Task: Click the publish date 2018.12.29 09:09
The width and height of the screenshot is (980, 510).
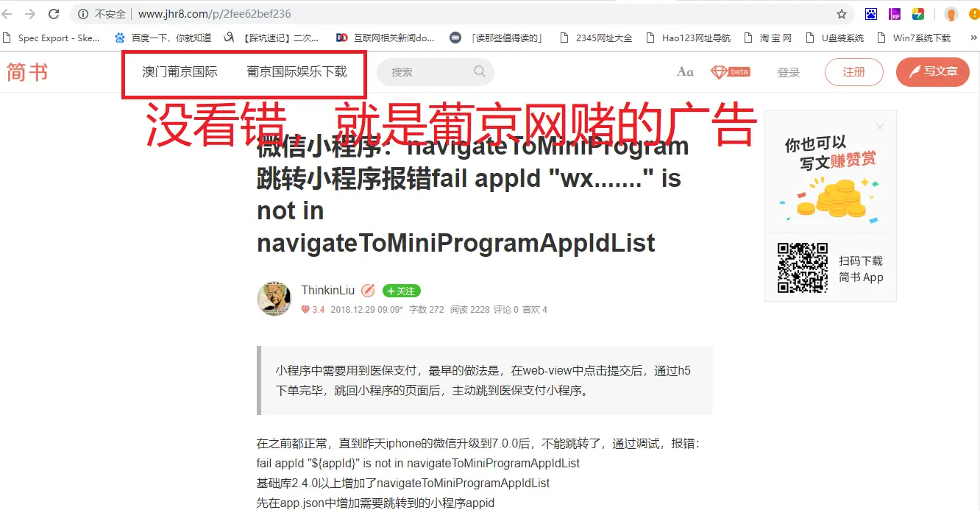Action: [366, 310]
